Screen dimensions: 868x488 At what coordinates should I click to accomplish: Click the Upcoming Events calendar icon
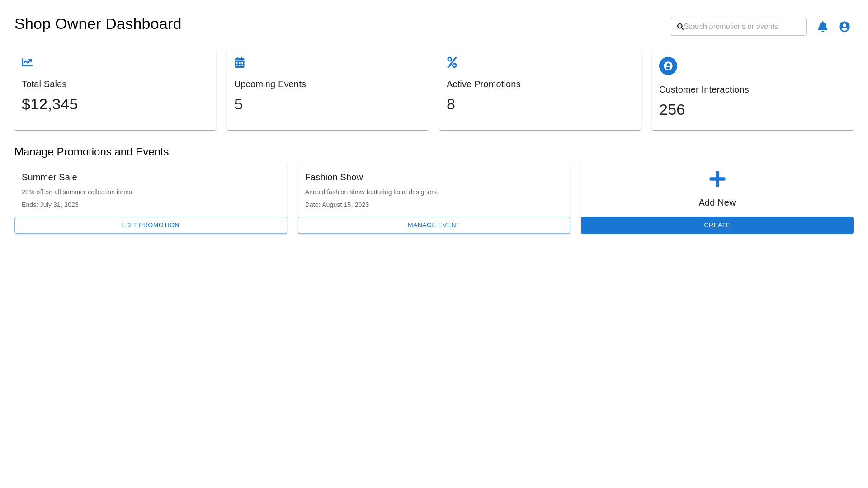240,62
